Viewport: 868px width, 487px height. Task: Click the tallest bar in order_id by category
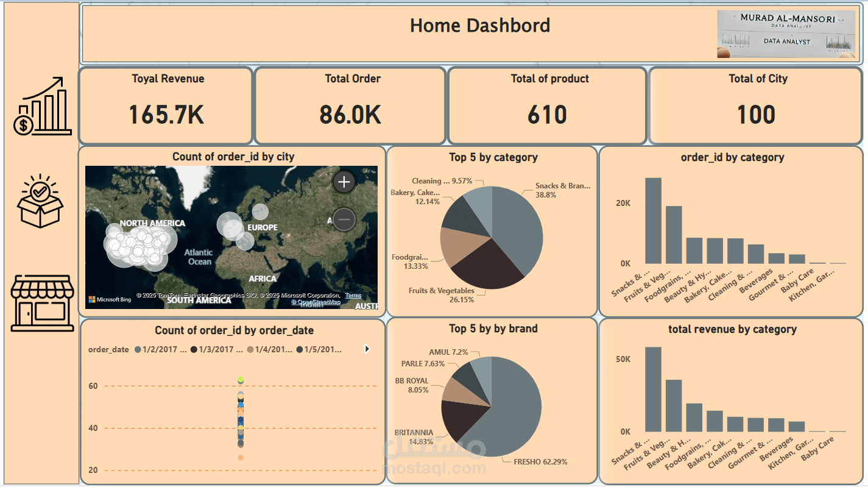tap(653, 219)
